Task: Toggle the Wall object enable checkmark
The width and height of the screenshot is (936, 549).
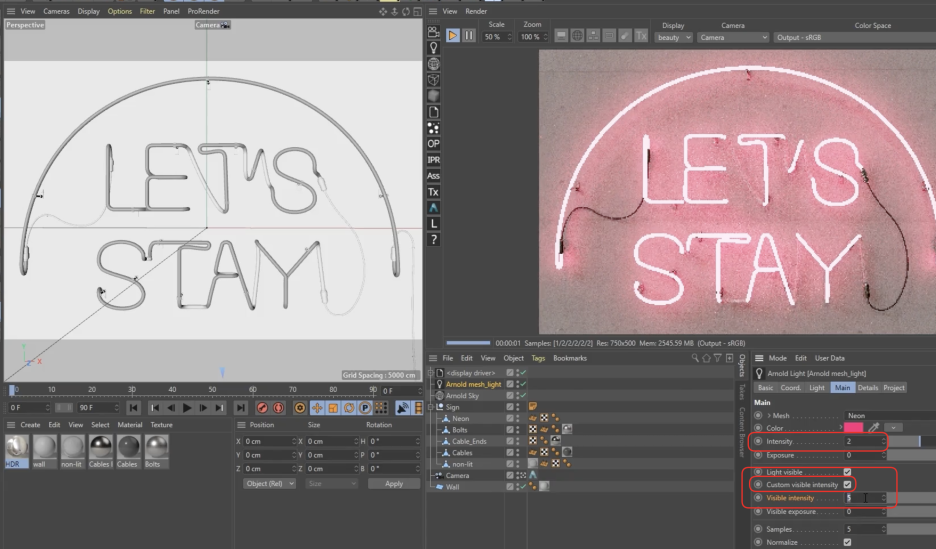Action: point(523,487)
